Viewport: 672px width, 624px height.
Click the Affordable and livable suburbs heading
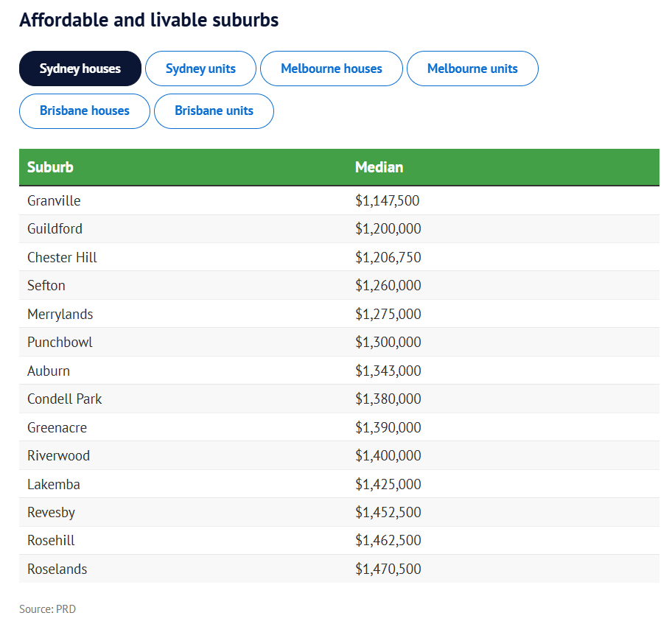tap(149, 20)
